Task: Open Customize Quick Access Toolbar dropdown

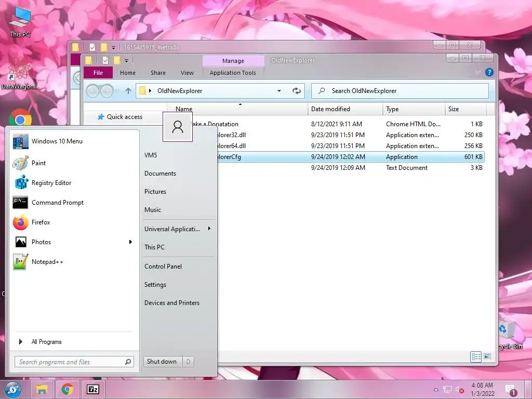Action: pyautogui.click(x=126, y=61)
